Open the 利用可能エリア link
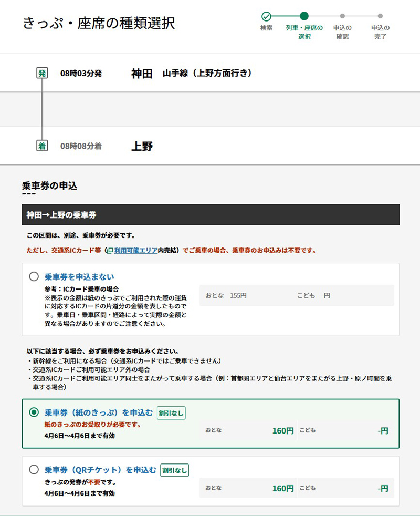Viewport: 420px width, 516px height. click(x=135, y=251)
